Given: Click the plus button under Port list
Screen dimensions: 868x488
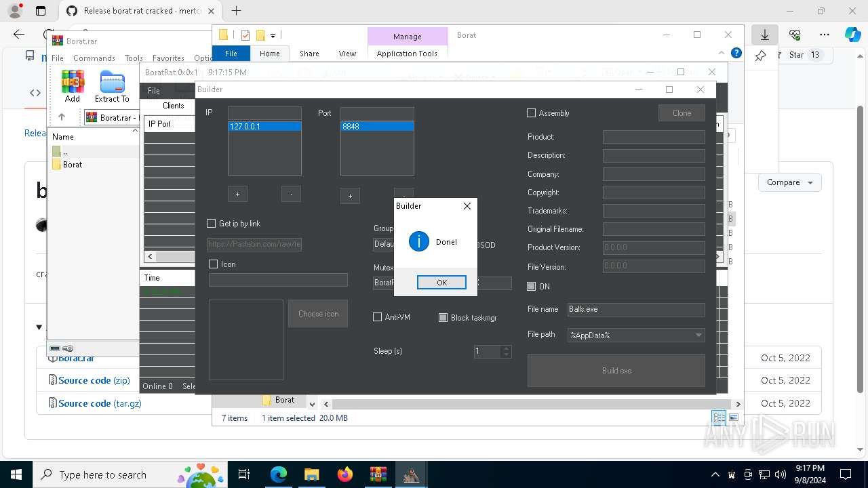Looking at the screenshot, I should 350,196.
